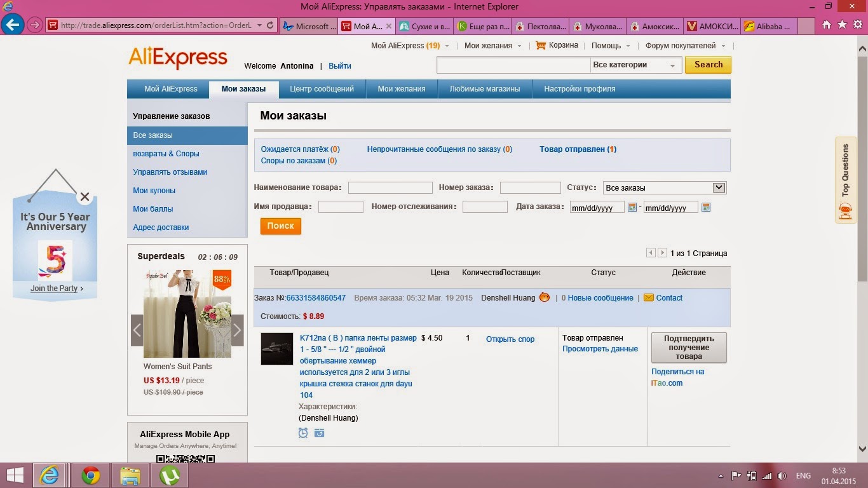Viewport: 868px width, 488px height.
Task: Click the browser forward arrow button
Action: (x=35, y=25)
